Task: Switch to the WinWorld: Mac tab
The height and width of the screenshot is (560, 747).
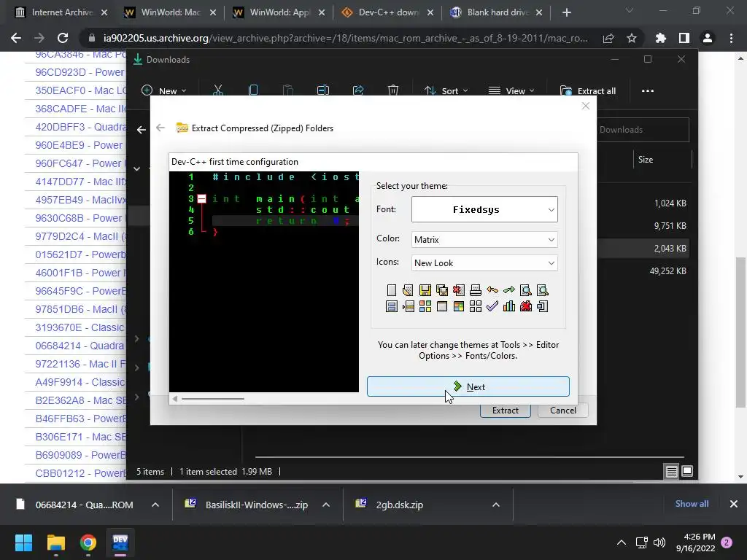Action: 170,12
